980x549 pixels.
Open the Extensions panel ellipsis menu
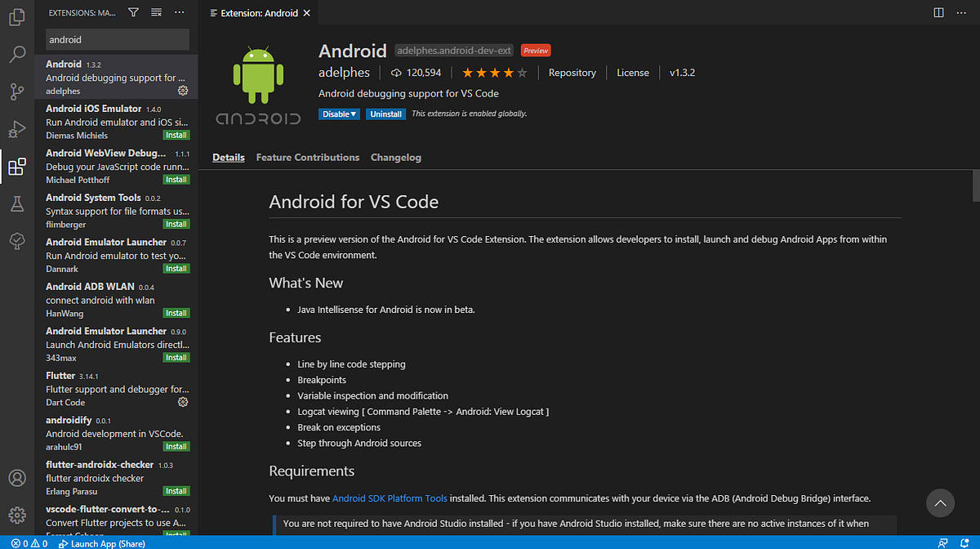pyautogui.click(x=179, y=12)
